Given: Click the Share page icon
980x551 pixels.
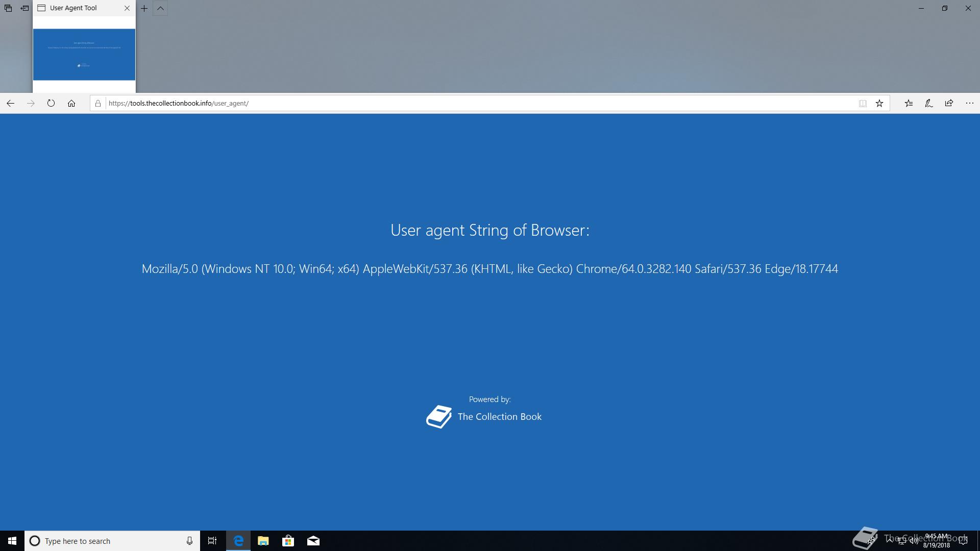Looking at the screenshot, I should 949,104.
